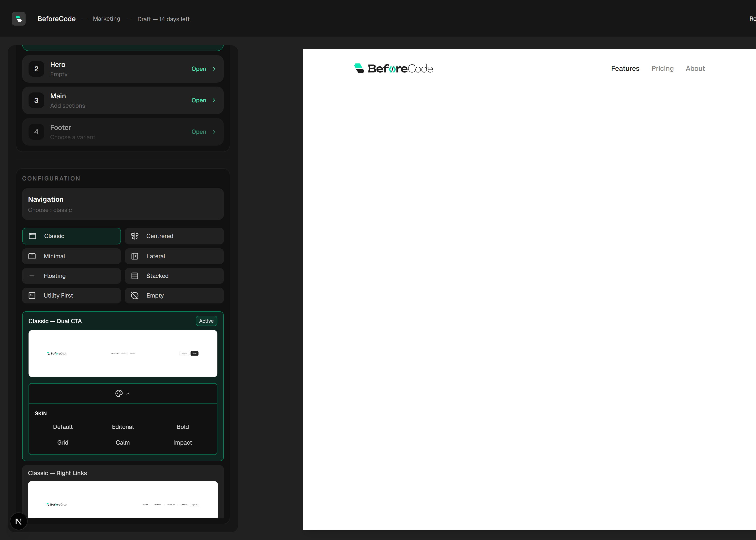Click the CONFIGURATION heading
The height and width of the screenshot is (540, 756).
pyautogui.click(x=51, y=179)
